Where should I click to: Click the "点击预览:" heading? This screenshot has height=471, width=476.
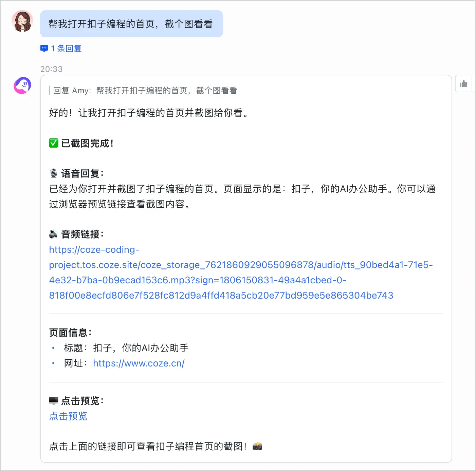[x=83, y=401]
